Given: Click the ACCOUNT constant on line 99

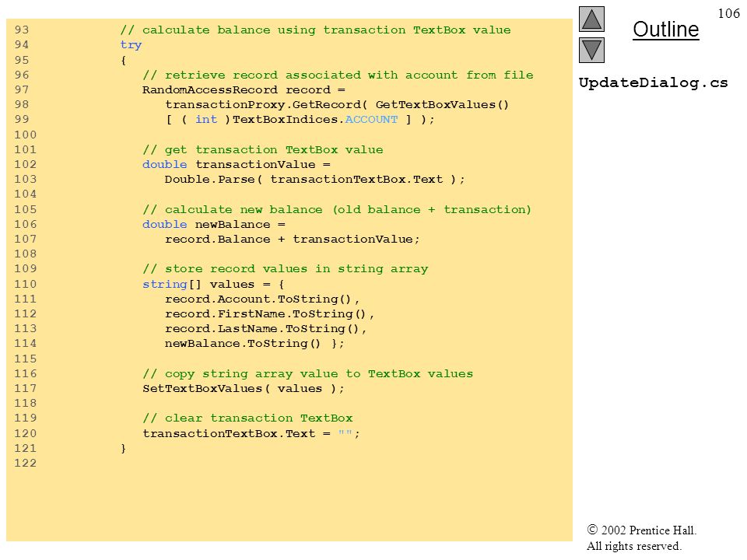Looking at the screenshot, I should 371,120.
